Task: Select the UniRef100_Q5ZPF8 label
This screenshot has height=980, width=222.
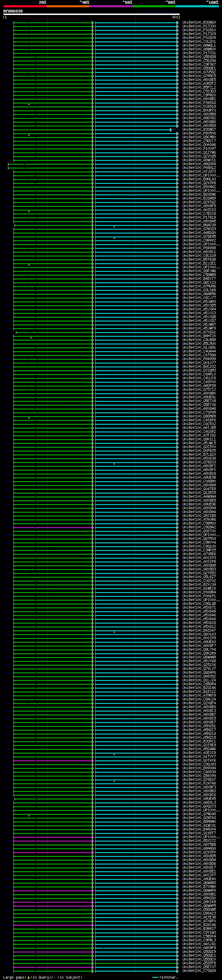Action: coord(199,963)
